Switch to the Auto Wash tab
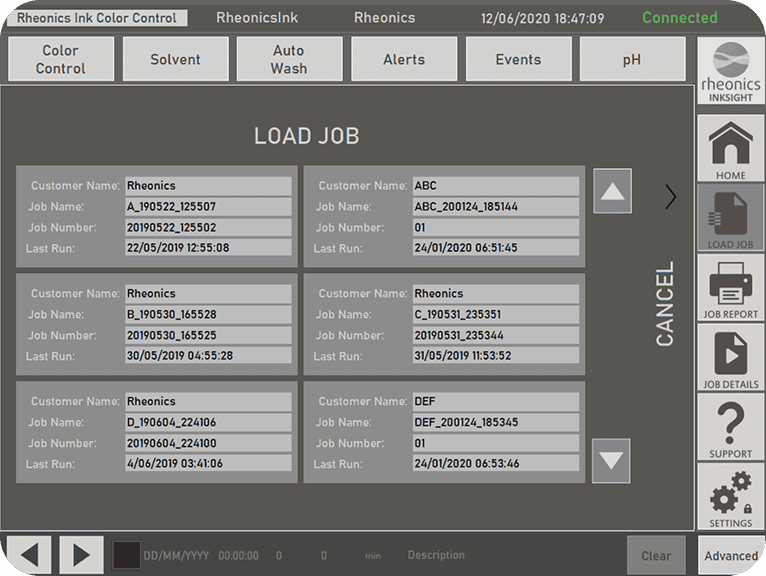 point(289,59)
